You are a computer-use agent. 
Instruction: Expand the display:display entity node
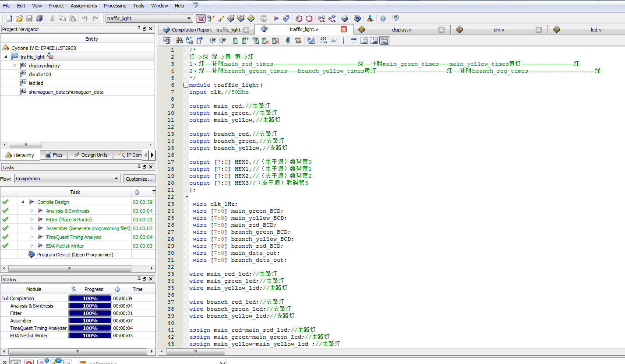pos(14,66)
